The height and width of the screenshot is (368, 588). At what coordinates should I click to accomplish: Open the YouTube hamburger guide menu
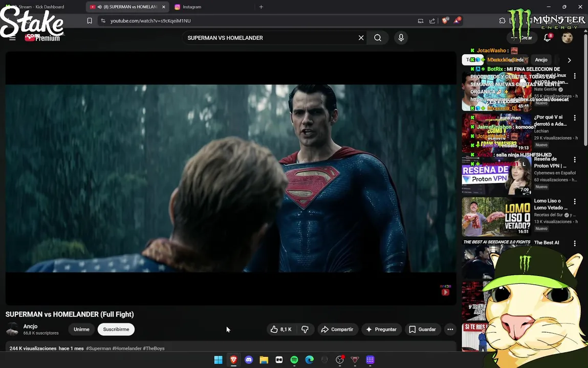(x=12, y=38)
